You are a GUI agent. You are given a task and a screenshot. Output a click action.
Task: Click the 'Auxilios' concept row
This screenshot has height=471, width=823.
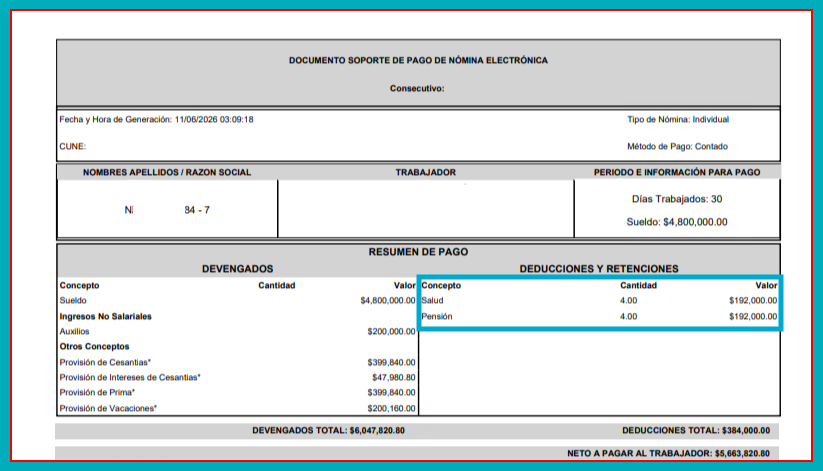[75, 331]
